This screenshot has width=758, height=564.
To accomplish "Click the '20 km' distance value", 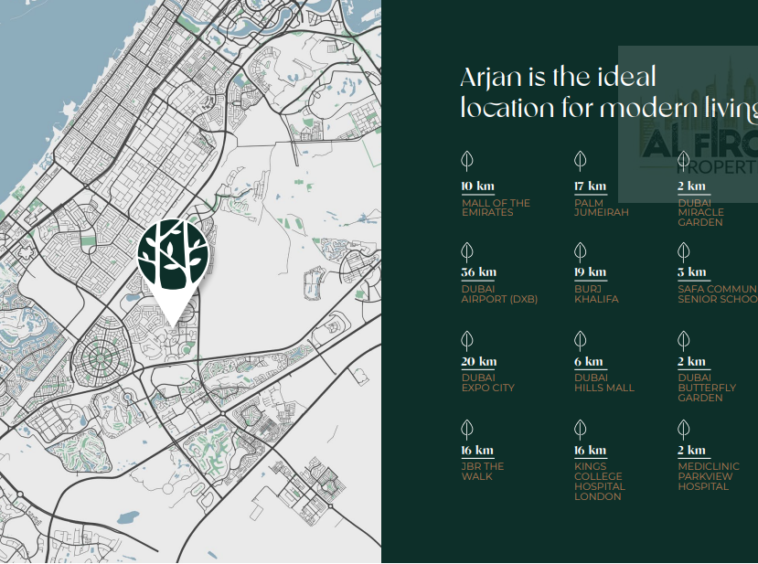I will coord(479,362).
